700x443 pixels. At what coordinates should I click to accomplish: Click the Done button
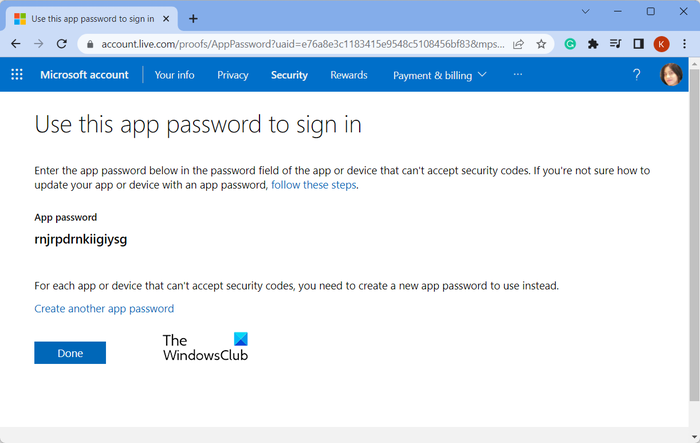click(70, 353)
